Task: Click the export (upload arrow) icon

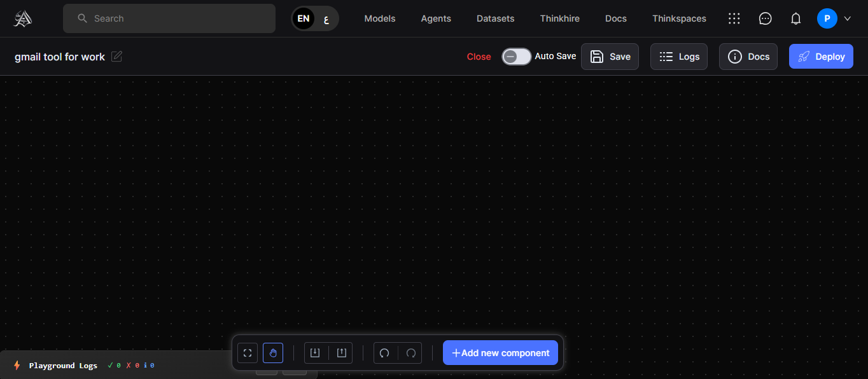Action: click(x=341, y=353)
